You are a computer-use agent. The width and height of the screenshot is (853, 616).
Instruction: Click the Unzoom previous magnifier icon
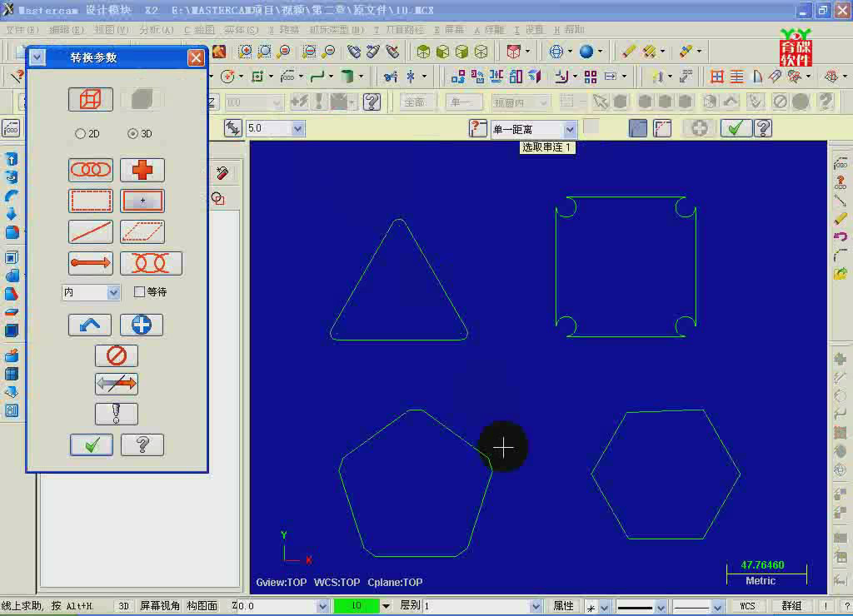[283, 52]
